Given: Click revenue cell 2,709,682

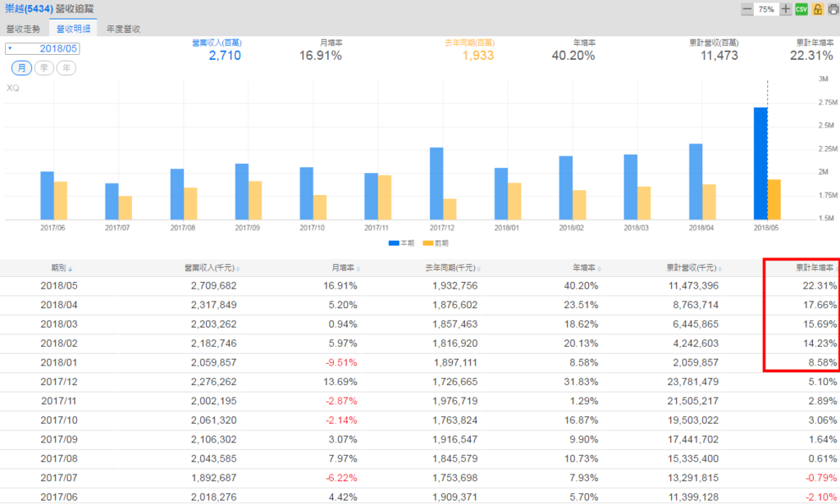Looking at the screenshot, I should point(214,286).
